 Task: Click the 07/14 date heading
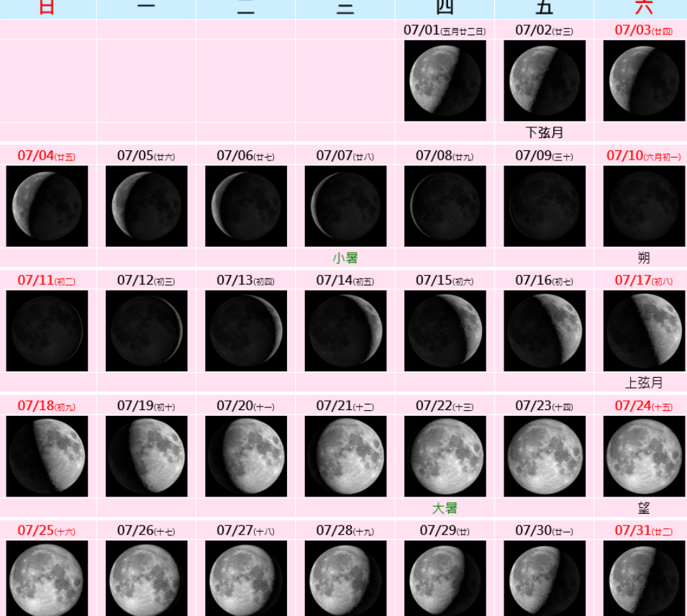pyautogui.click(x=345, y=280)
